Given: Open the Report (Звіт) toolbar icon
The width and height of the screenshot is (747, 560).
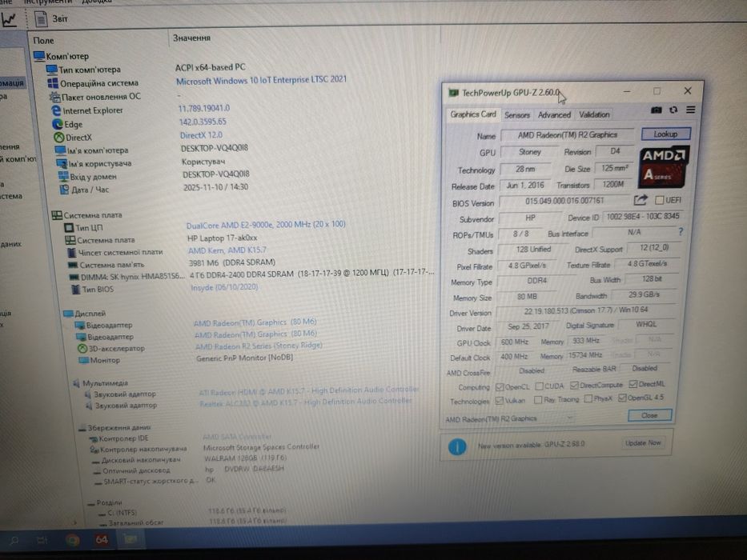Looking at the screenshot, I should pos(42,18).
